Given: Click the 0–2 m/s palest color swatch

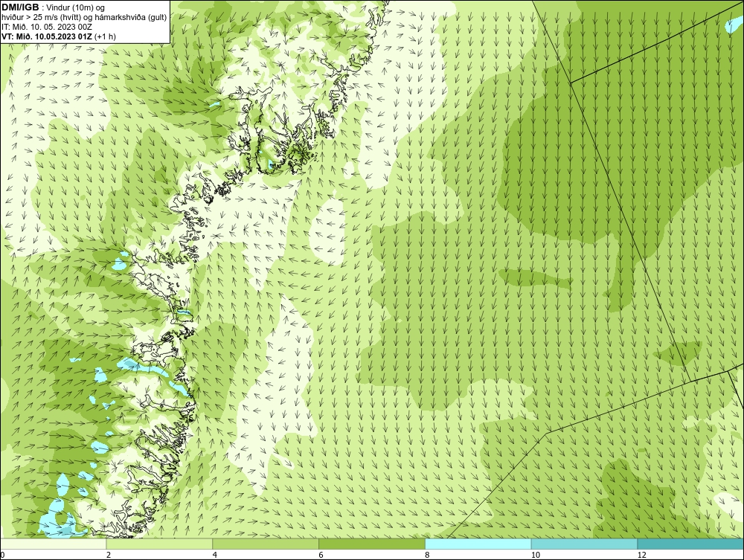Looking at the screenshot, I should (x=53, y=544).
